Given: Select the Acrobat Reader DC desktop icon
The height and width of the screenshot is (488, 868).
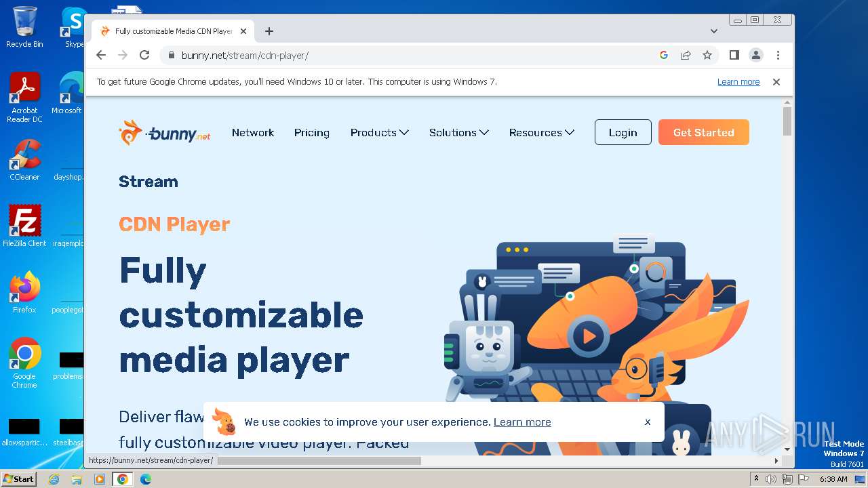Looking at the screenshot, I should click(x=24, y=98).
